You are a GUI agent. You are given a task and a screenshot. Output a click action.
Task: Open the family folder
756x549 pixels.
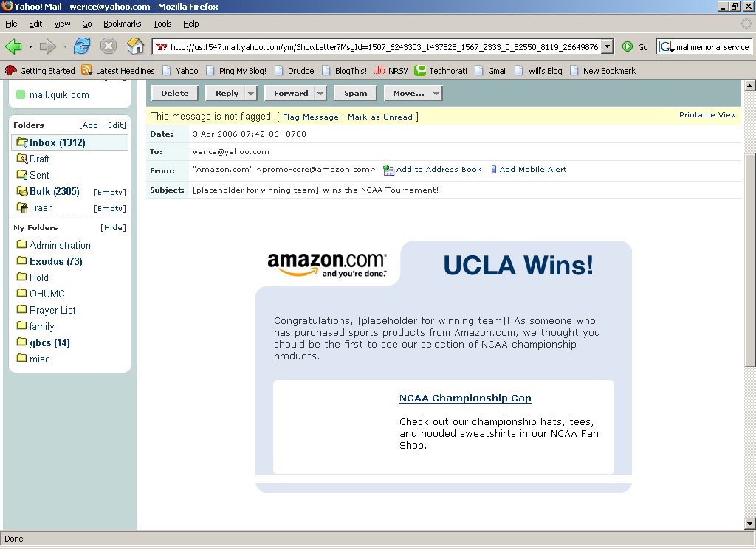coord(41,326)
